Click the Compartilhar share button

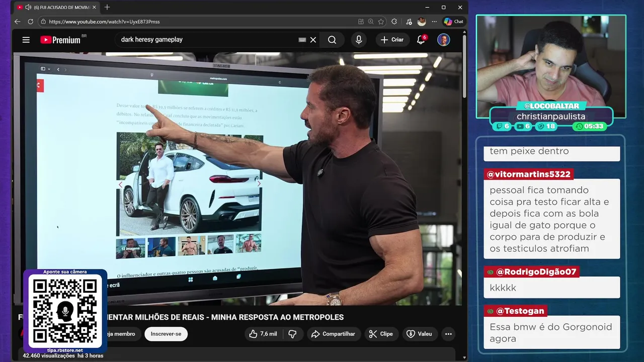pyautogui.click(x=334, y=334)
